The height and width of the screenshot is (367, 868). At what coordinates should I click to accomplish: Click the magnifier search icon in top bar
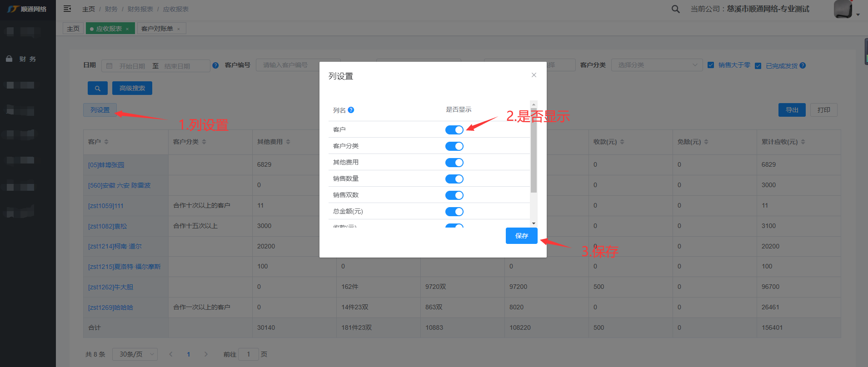pyautogui.click(x=676, y=9)
